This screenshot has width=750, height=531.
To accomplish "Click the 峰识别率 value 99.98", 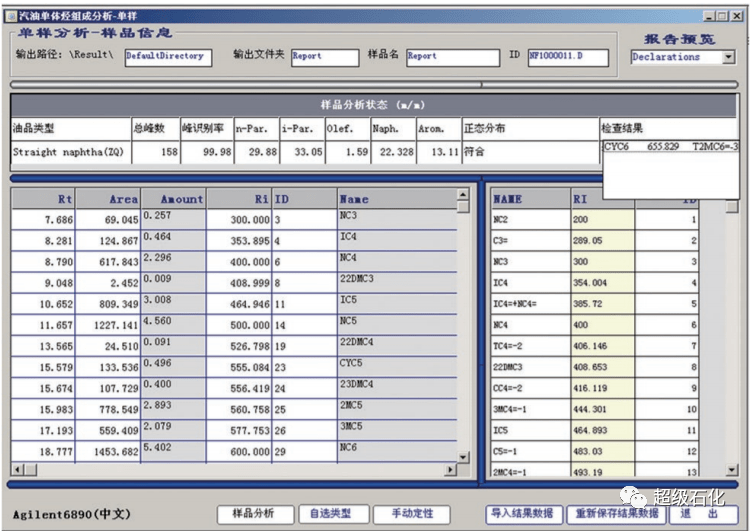I will click(207, 152).
